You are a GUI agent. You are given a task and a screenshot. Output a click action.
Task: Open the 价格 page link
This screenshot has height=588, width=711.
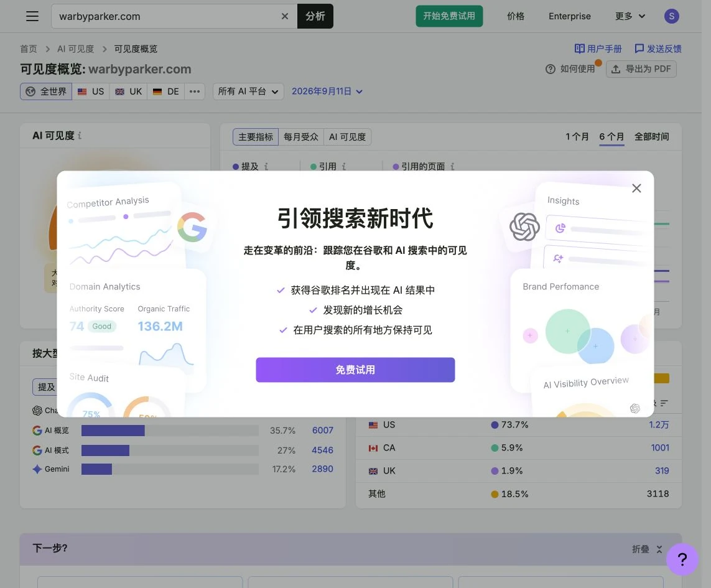coord(516,16)
